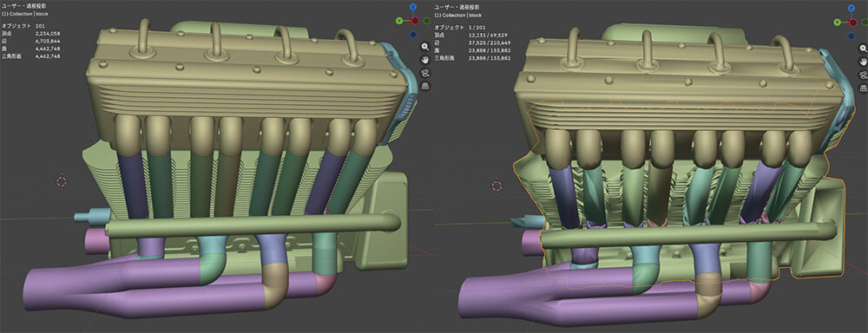Click the zoom magnifier icon in left viewport
The image size is (868, 333).
425,47
